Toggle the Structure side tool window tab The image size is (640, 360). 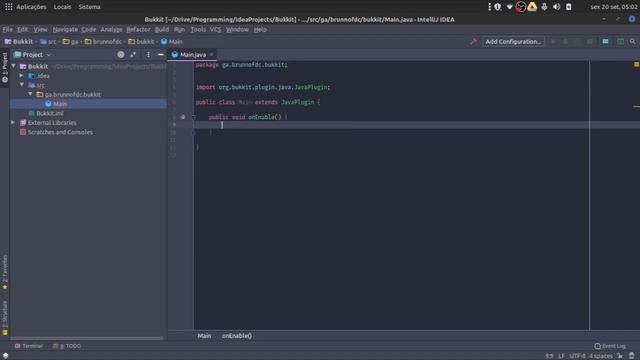point(5,318)
